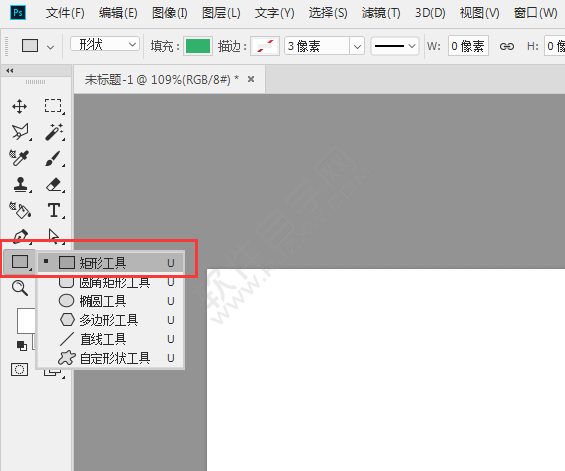Open the 形状 tool mode dropdown
The width and height of the screenshot is (565, 471).
(104, 44)
